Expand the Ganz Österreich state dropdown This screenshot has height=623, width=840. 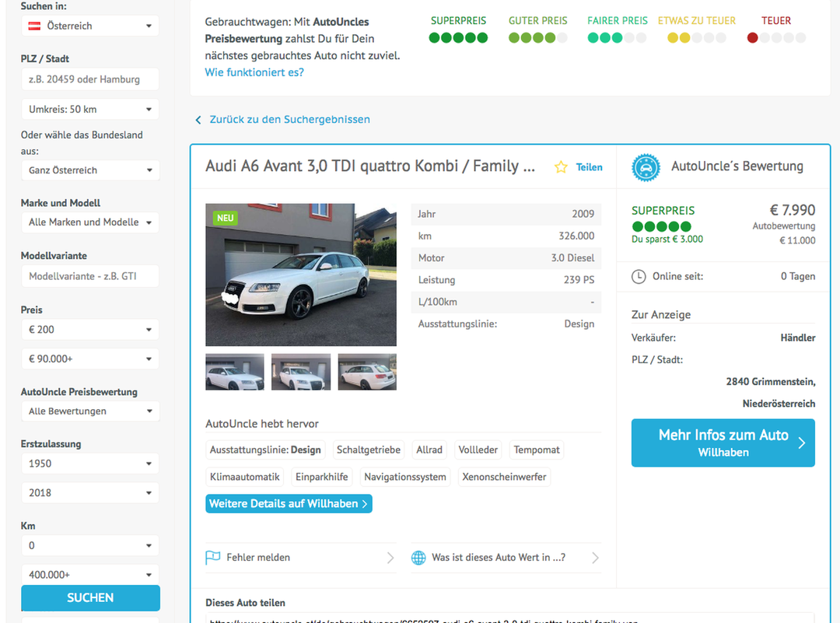click(89, 170)
